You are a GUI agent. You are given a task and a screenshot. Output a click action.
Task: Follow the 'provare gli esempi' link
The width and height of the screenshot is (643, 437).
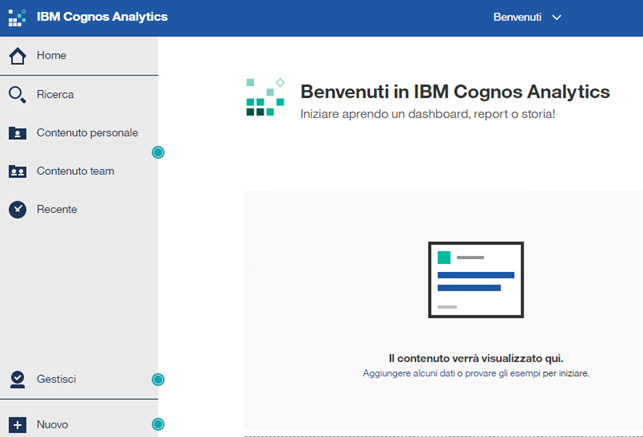point(502,373)
